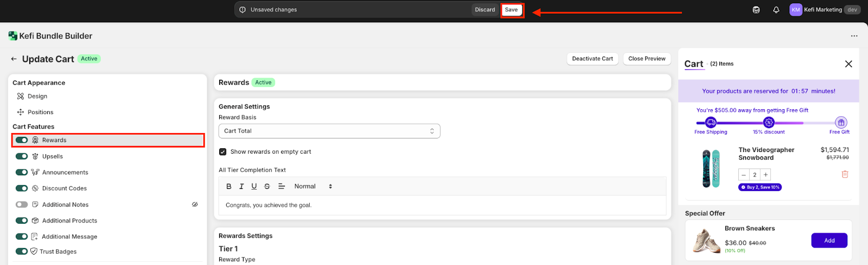Open the notifications bell
Screen dimensions: 868x265
776,10
